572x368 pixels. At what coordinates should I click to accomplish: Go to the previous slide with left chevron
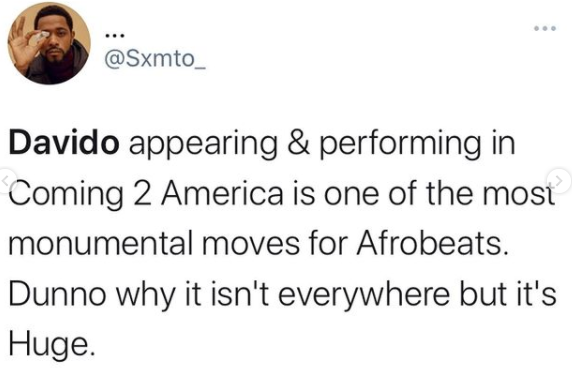click(x=5, y=180)
